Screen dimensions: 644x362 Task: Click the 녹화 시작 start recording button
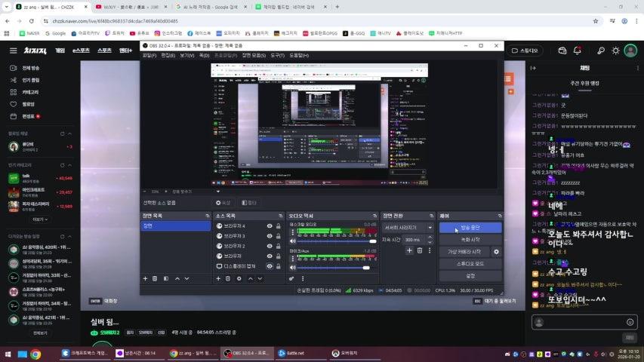pos(470,240)
